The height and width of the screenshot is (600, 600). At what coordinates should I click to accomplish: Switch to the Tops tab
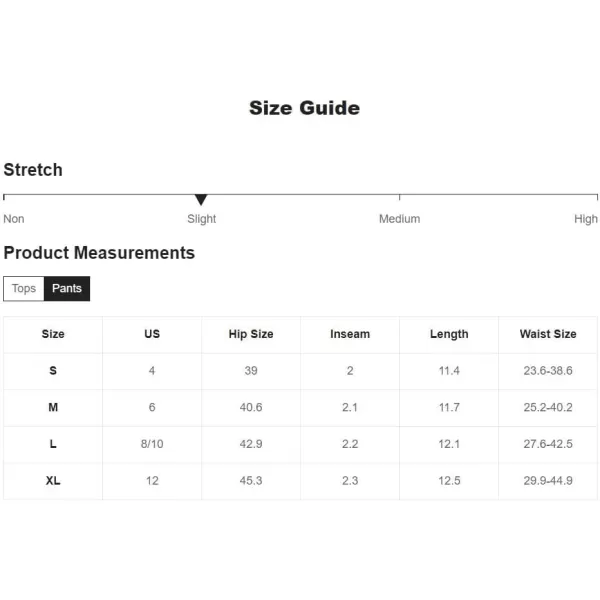(24, 288)
